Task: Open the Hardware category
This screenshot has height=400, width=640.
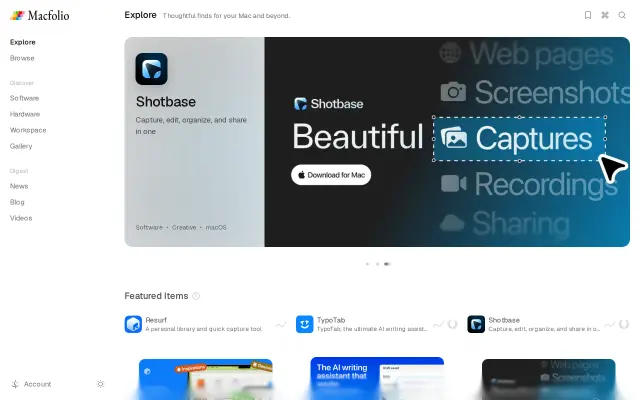Action: click(24, 114)
